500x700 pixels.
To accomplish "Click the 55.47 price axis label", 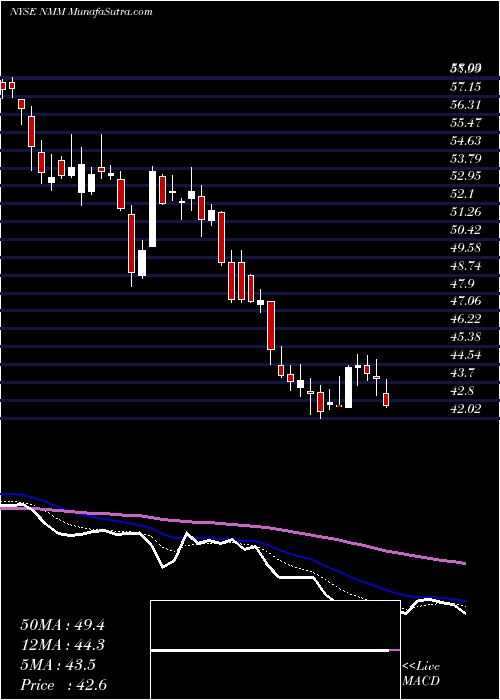I will tap(465, 123).
